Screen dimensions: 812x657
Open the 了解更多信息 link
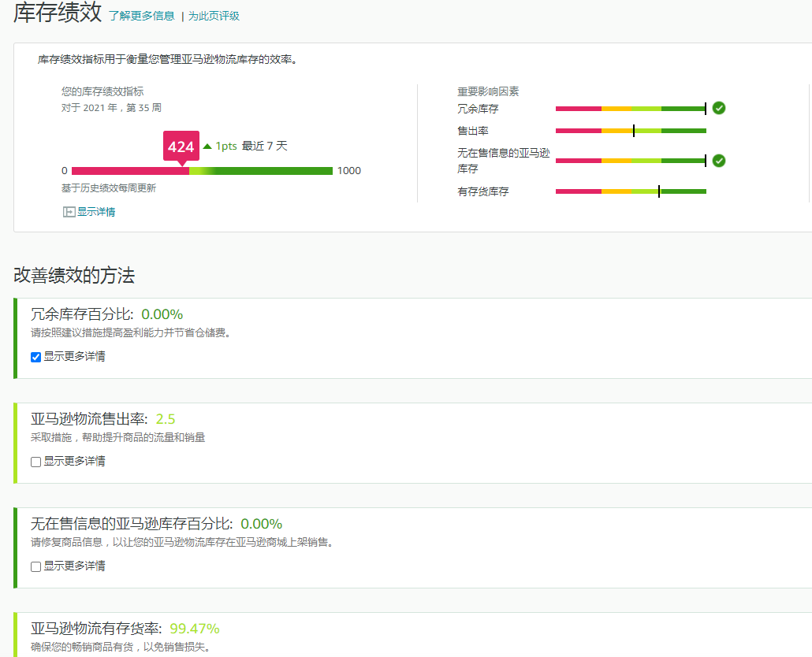pyautogui.click(x=142, y=16)
